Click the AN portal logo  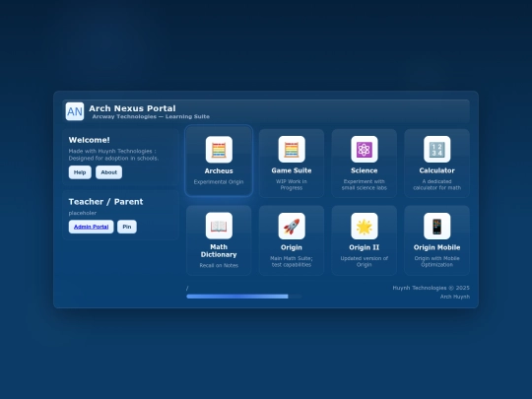[75, 111]
